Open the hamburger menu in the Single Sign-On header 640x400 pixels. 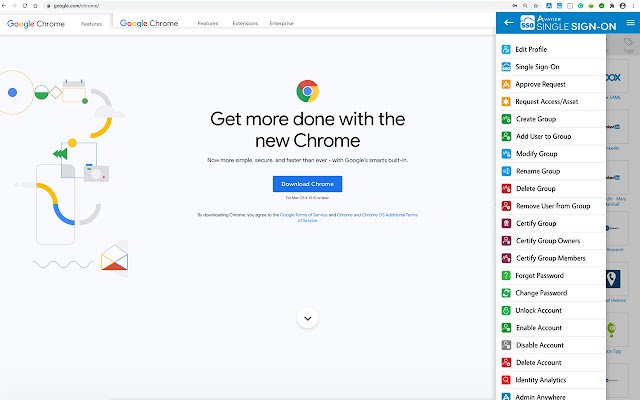click(631, 23)
